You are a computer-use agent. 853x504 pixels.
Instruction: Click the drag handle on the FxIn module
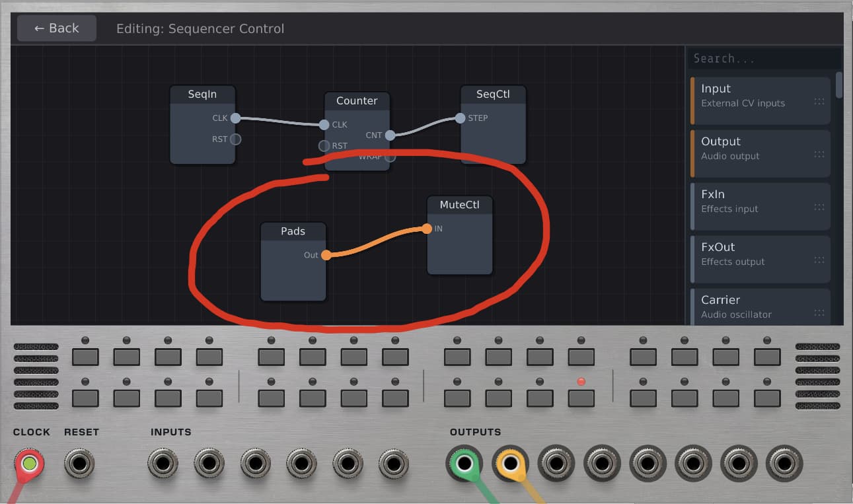[x=819, y=207]
